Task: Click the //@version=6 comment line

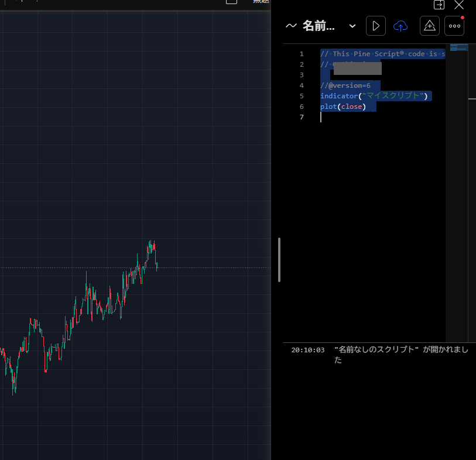Action: [x=345, y=85]
